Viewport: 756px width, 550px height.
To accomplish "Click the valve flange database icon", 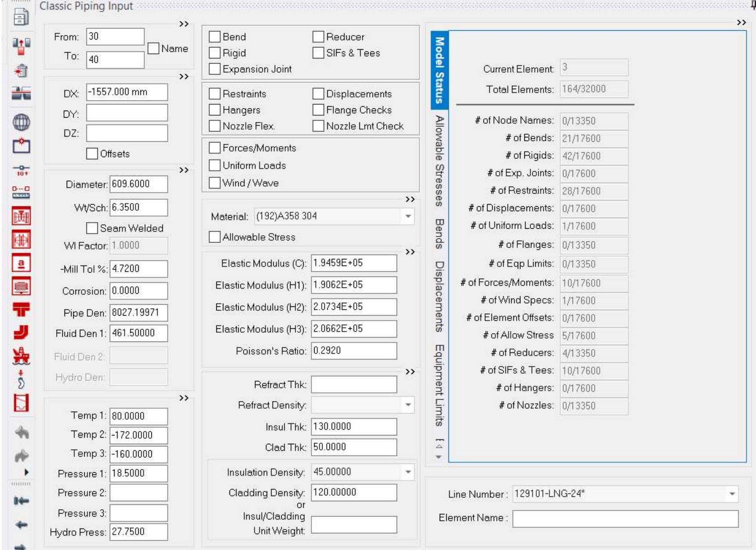I will 21,216.
